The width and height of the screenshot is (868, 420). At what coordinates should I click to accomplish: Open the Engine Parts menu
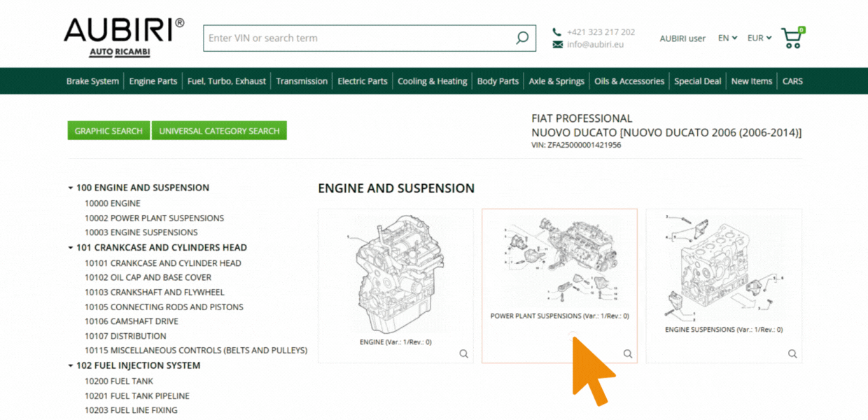point(153,81)
